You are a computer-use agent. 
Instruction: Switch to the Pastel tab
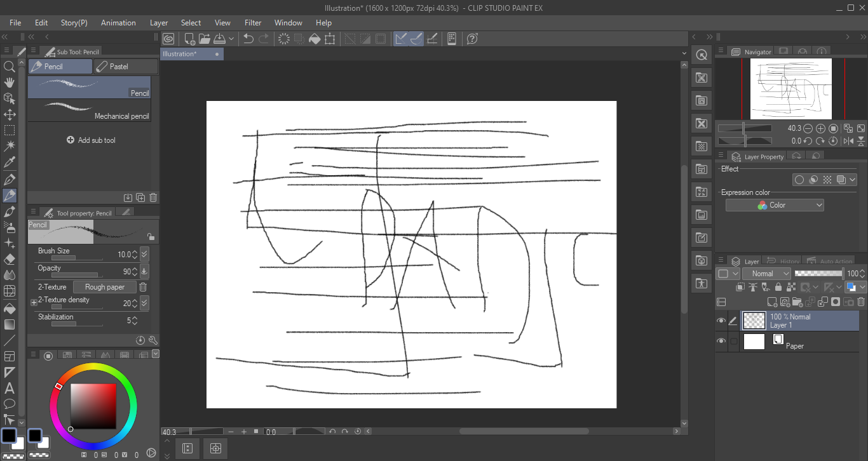click(x=125, y=67)
